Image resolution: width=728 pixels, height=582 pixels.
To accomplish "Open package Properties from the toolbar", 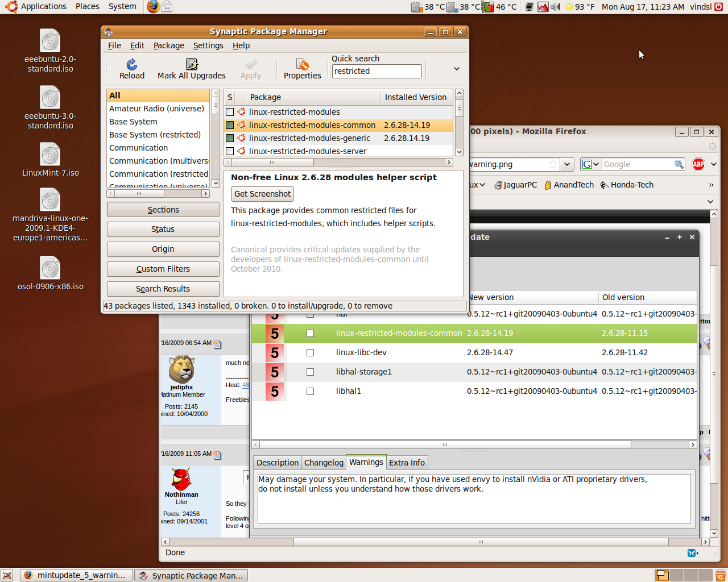I will click(x=303, y=69).
